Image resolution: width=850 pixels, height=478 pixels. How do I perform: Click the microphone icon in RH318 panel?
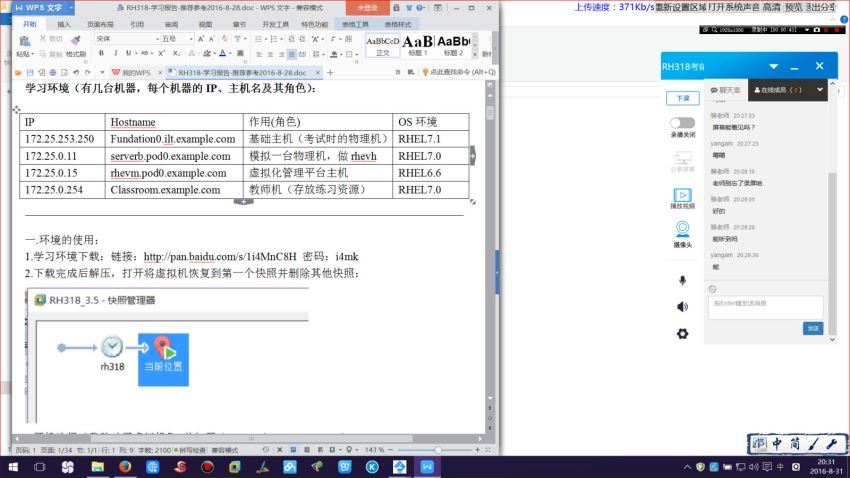pyautogui.click(x=682, y=280)
